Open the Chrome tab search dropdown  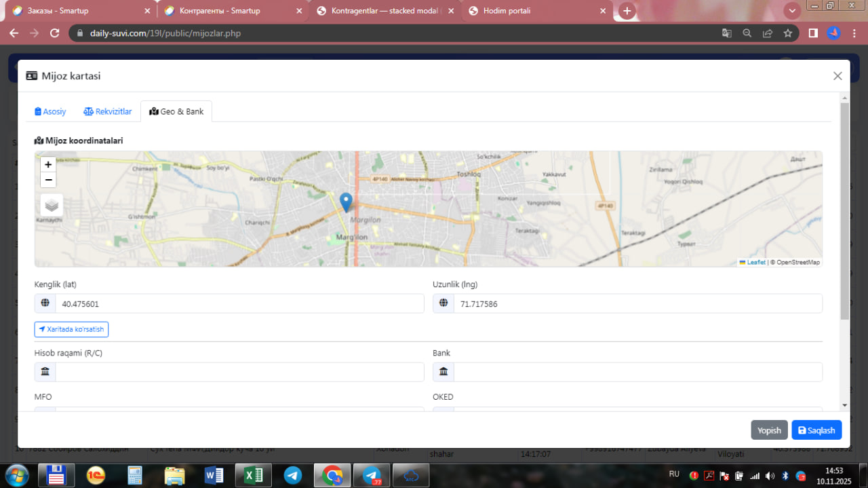pos(791,11)
